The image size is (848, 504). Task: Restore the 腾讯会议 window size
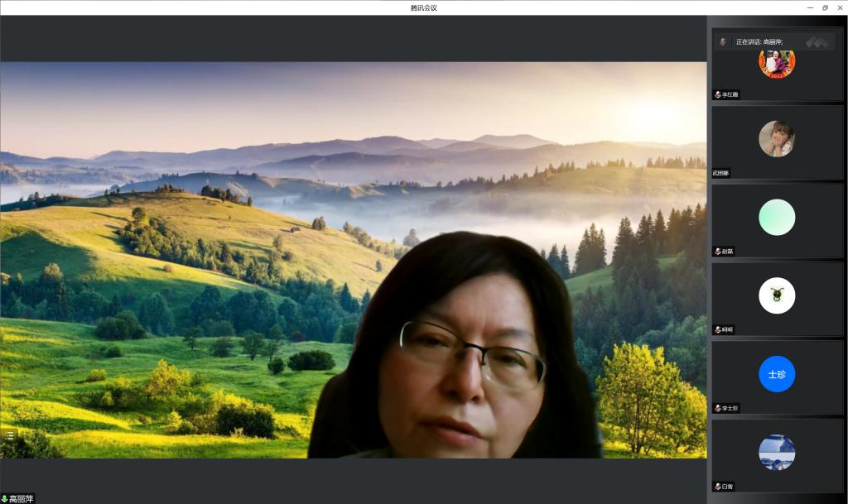[825, 7]
